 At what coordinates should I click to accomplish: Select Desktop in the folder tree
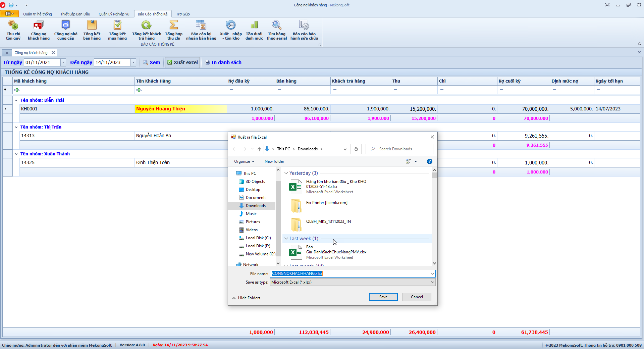click(x=253, y=190)
